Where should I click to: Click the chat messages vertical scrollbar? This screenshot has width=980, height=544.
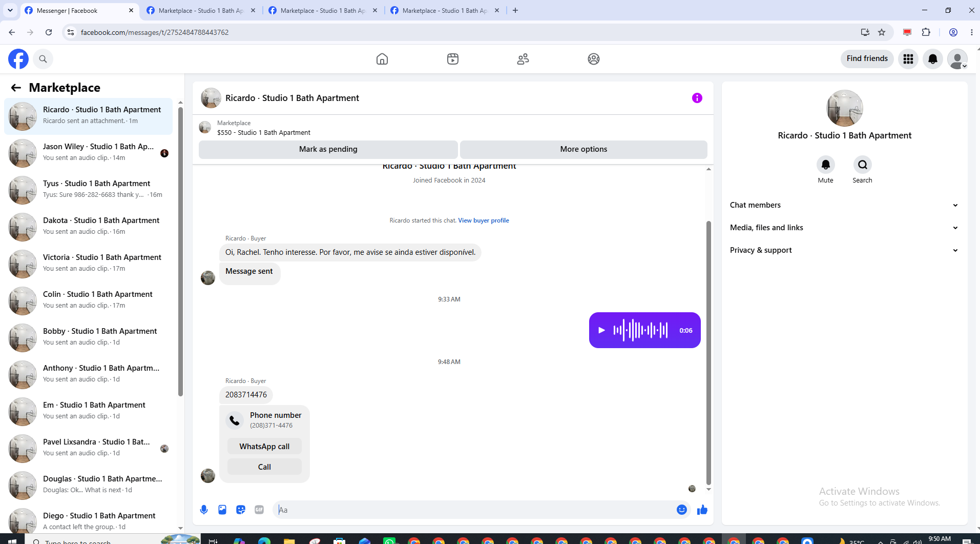(708, 353)
